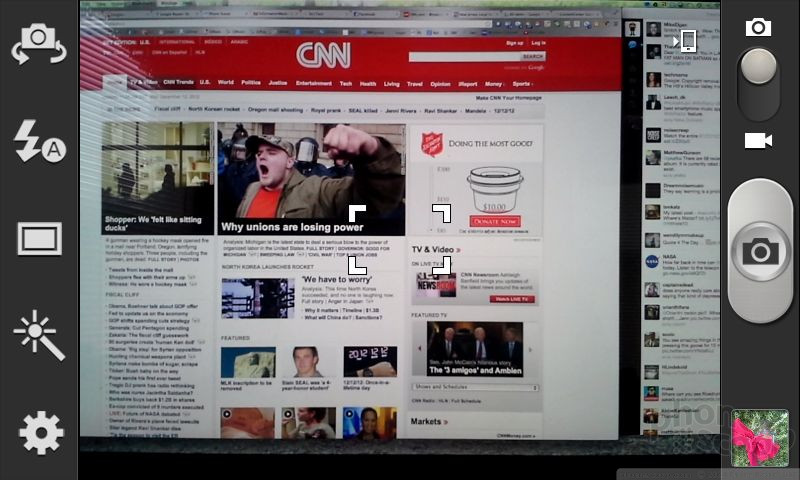This screenshot has height=480, width=800.
Task: Tap the Politics tab on CNN page
Action: tap(251, 82)
